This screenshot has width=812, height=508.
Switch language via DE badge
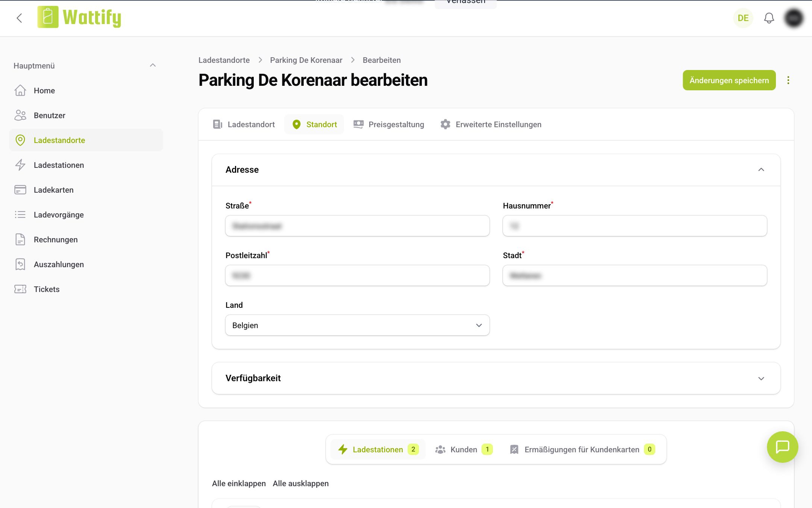[x=743, y=18]
